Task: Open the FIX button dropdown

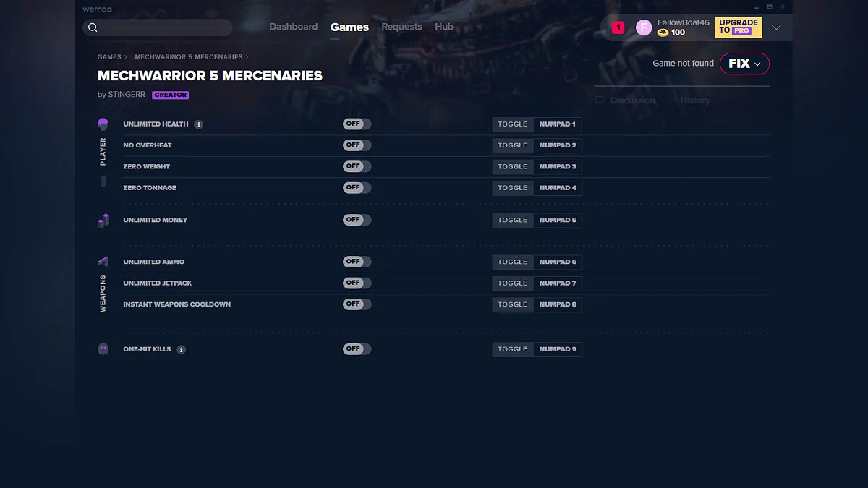Action: pyautogui.click(x=744, y=64)
